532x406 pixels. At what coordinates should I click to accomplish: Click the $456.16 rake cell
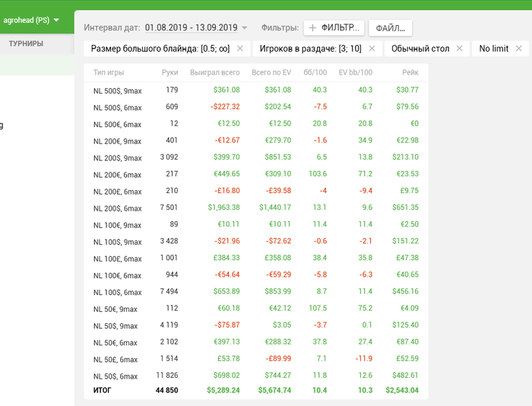pos(405,291)
